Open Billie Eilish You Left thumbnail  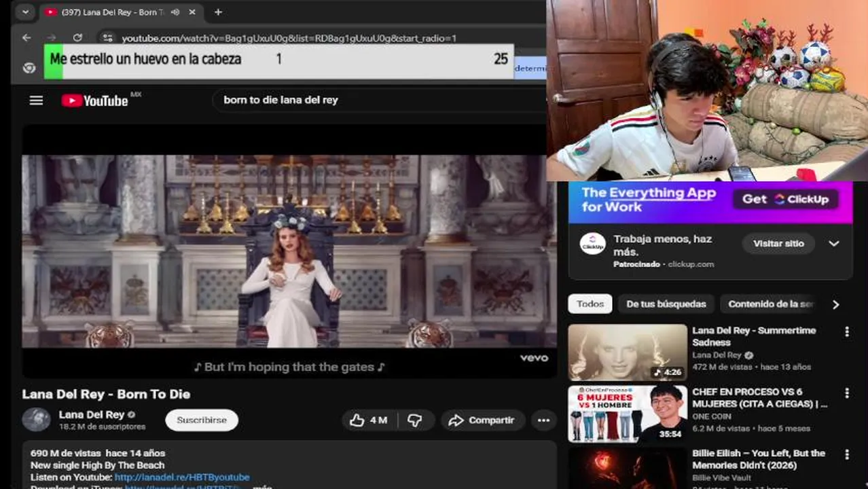(628, 469)
